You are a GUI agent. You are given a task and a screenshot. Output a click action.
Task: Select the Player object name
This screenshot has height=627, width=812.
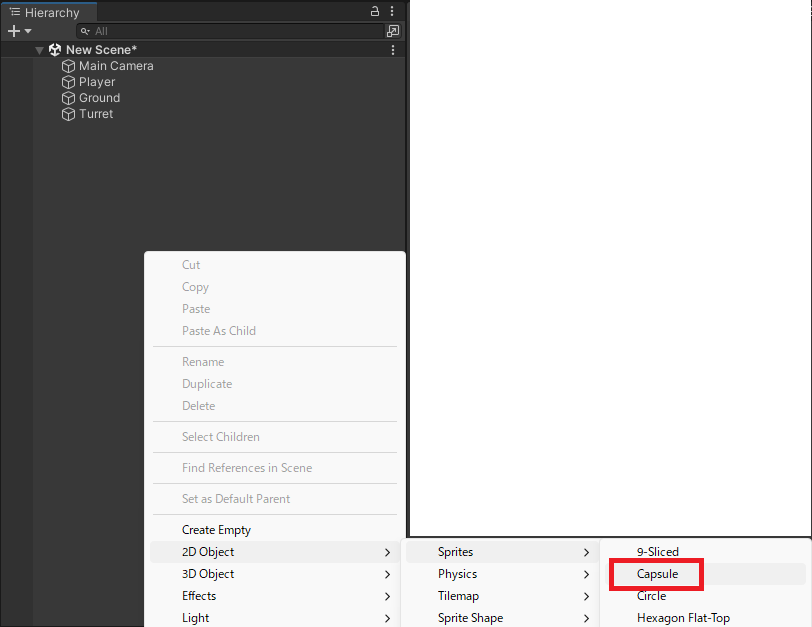[x=97, y=82]
